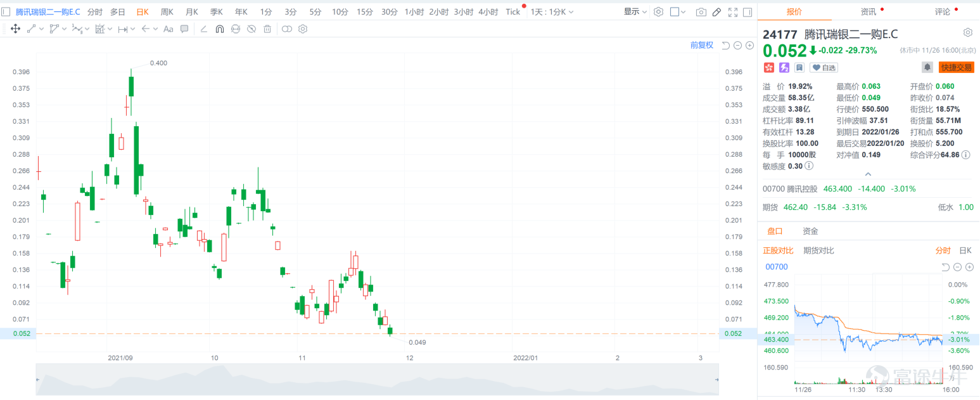Open the 评论 comments tab
The height and width of the screenshot is (400, 980).
tap(943, 11)
